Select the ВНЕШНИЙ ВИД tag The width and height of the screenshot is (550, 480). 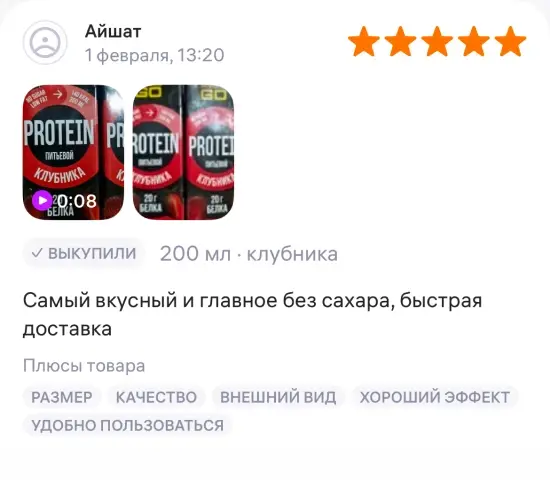click(x=278, y=397)
